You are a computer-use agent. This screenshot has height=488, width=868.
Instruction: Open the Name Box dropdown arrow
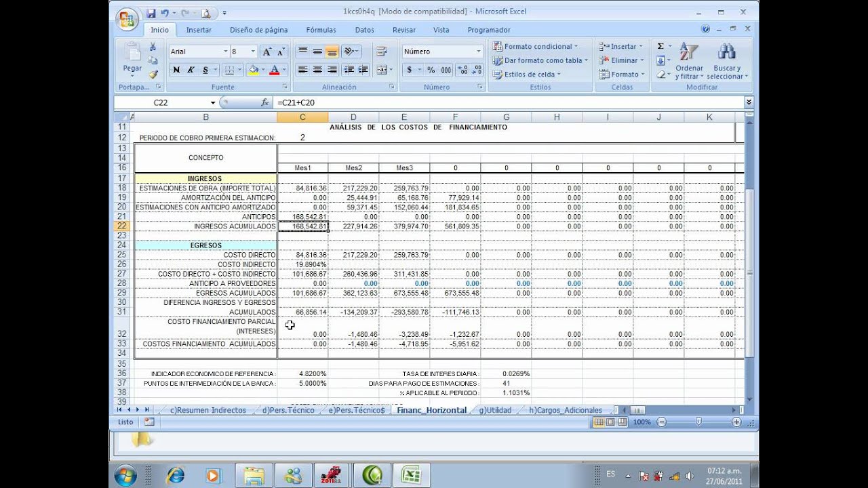tap(212, 102)
